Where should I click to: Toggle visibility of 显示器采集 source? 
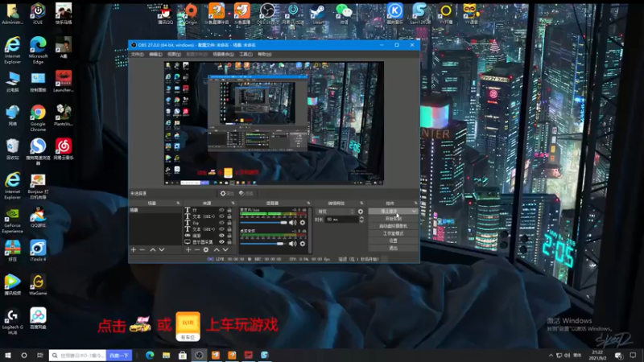coord(222,242)
